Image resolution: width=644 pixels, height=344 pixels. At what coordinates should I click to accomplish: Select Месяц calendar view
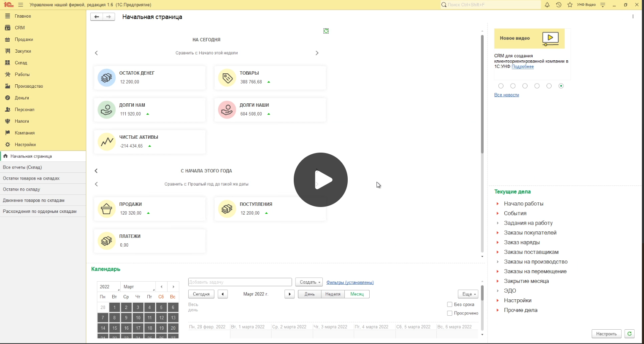click(x=357, y=294)
